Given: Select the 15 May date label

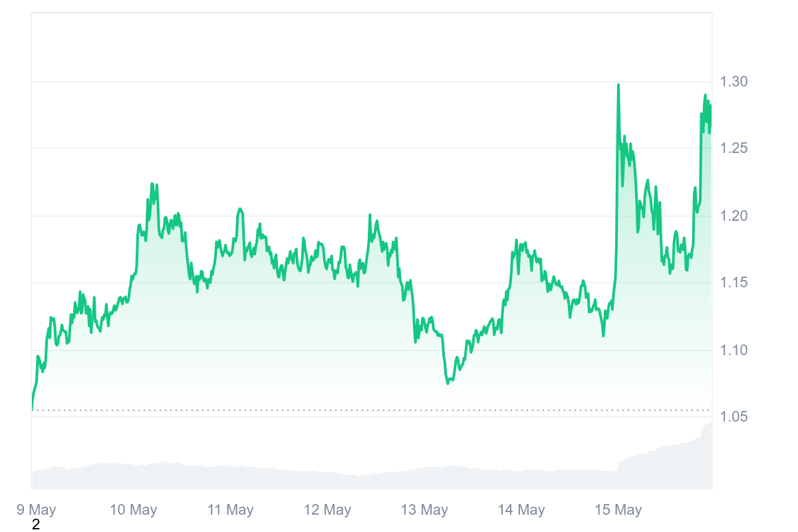Looking at the screenshot, I should (619, 510).
